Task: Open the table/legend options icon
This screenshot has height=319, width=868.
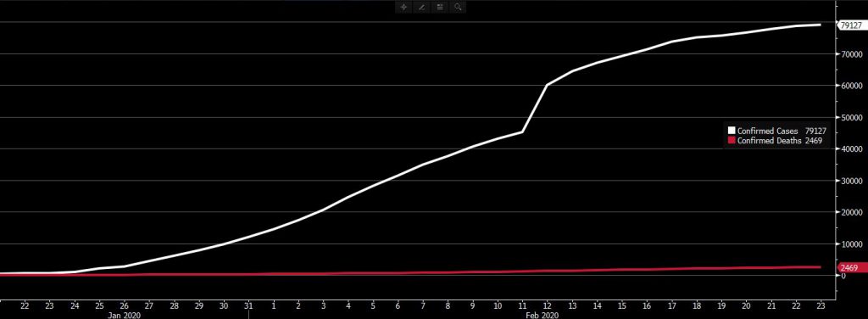Action: (440, 7)
